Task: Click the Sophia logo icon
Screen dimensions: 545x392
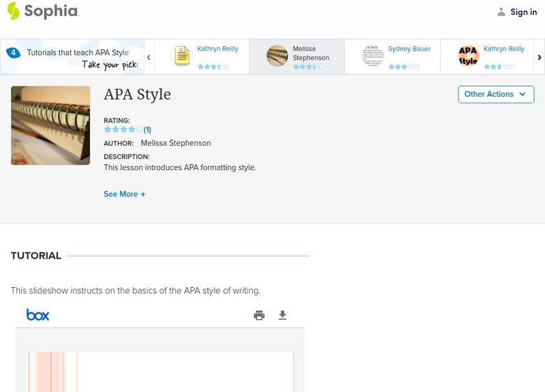Action: point(14,11)
